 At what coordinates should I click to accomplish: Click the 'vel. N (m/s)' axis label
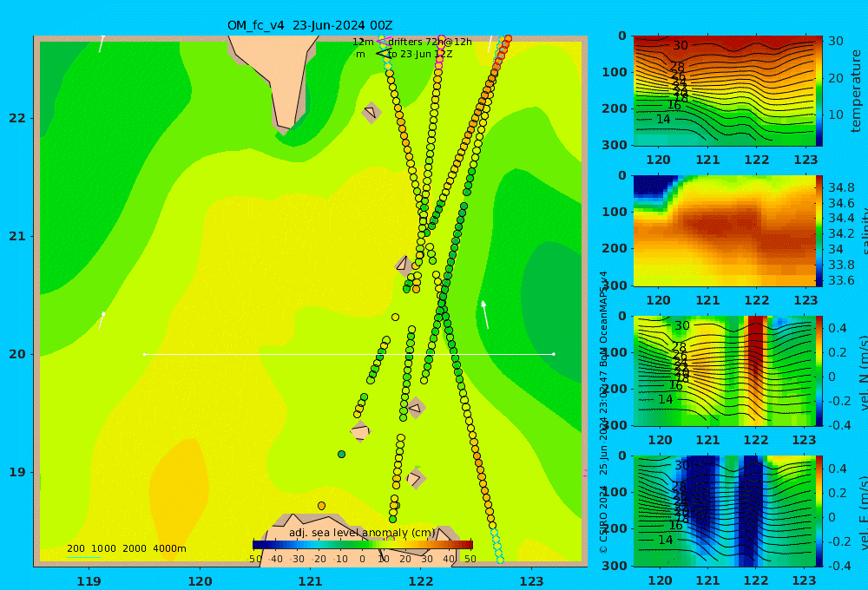[865, 372]
